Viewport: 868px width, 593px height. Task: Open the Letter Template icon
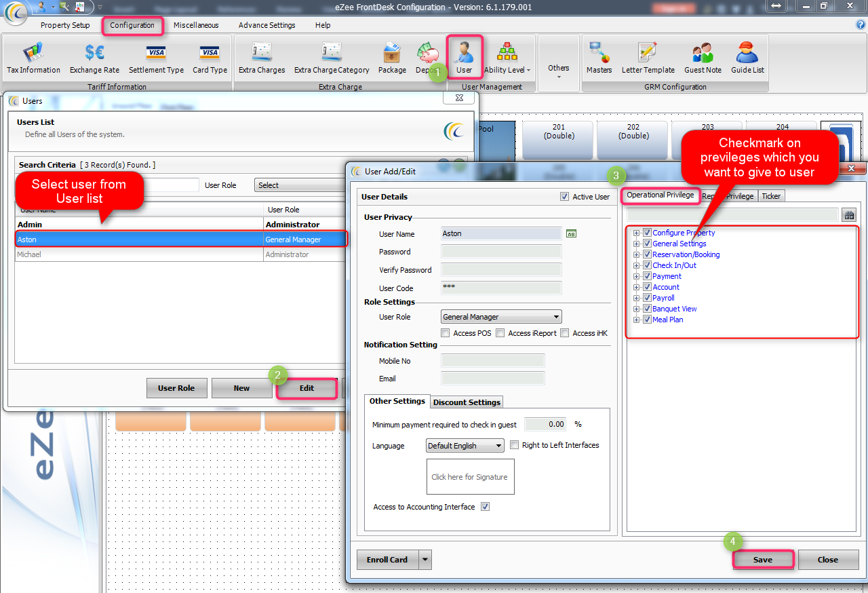[x=648, y=58]
